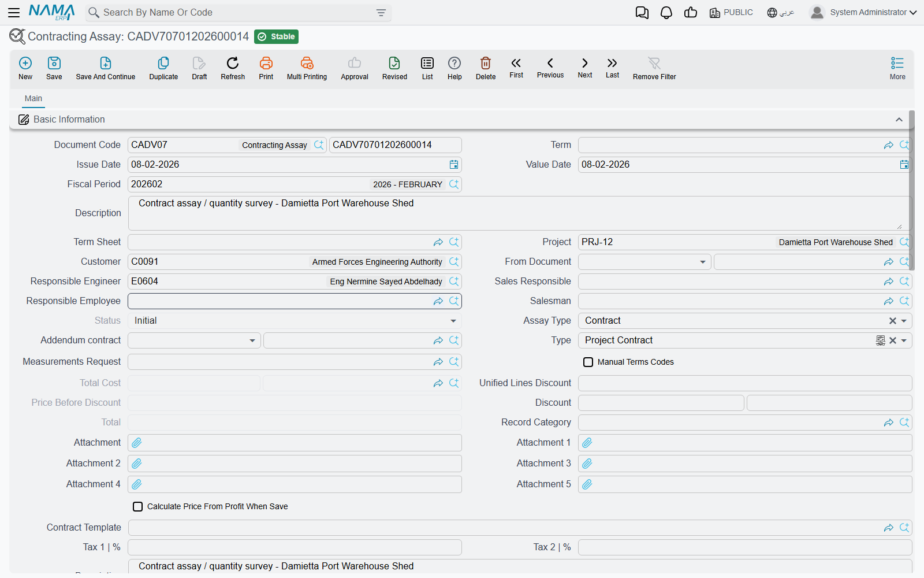Screen dimensions: 924x578
Task: Mark document as Revised
Action: [394, 68]
